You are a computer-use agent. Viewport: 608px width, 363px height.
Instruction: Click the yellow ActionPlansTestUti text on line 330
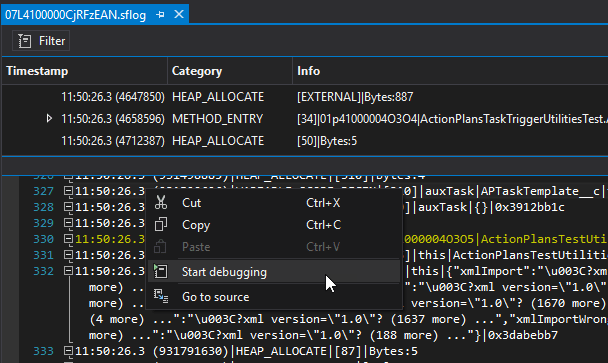click(544, 239)
